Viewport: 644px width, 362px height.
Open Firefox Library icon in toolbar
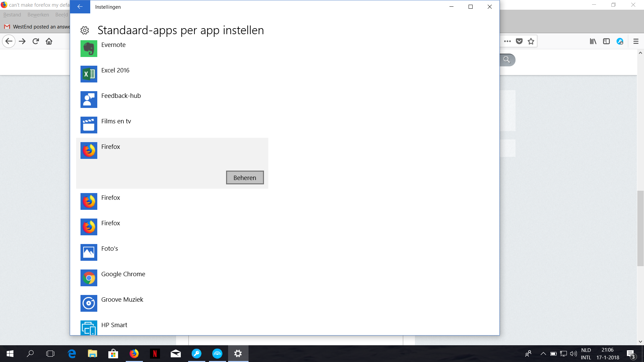point(593,41)
